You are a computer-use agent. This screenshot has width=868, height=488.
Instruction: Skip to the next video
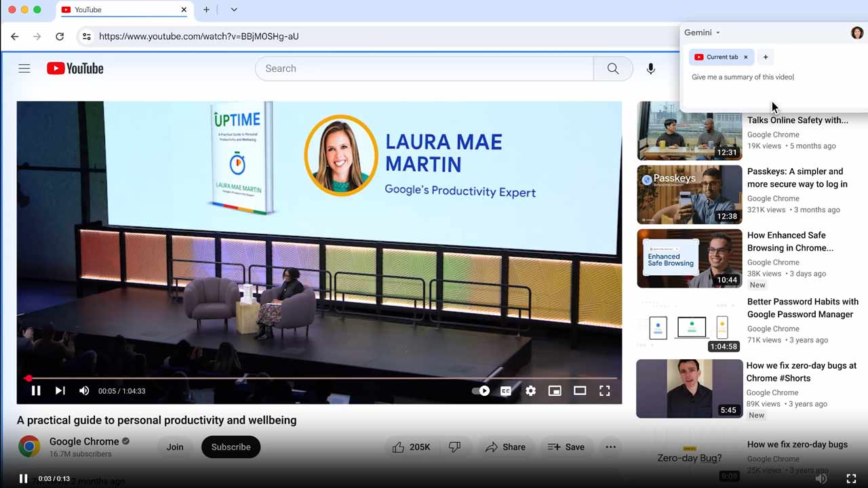pyautogui.click(x=60, y=390)
